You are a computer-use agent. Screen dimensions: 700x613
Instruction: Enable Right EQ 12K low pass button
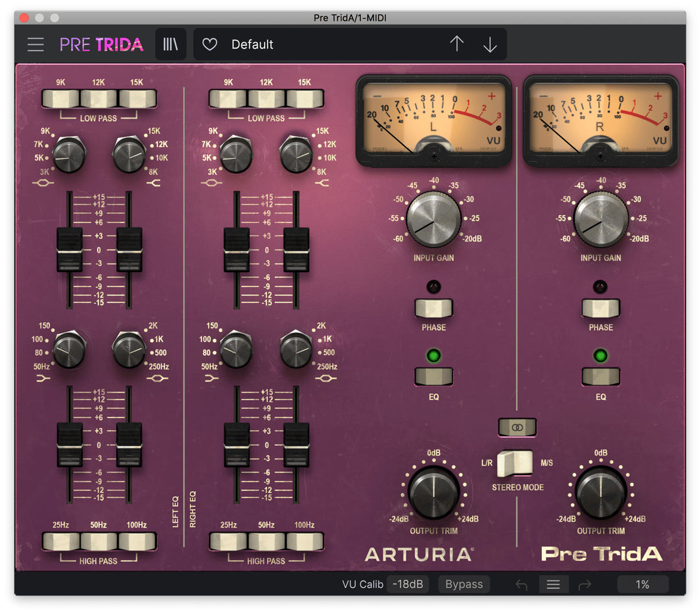(266, 98)
